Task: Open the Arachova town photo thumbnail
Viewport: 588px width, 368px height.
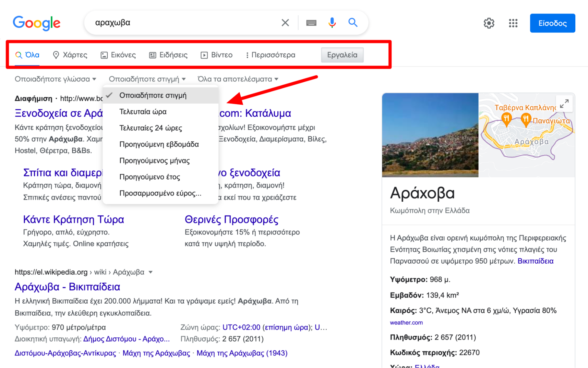Action: pyautogui.click(x=430, y=135)
